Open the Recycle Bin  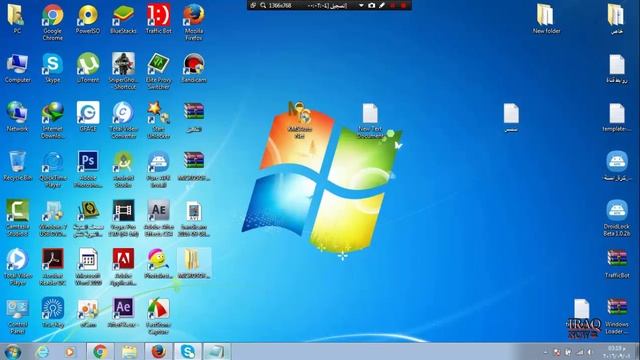[x=17, y=166]
